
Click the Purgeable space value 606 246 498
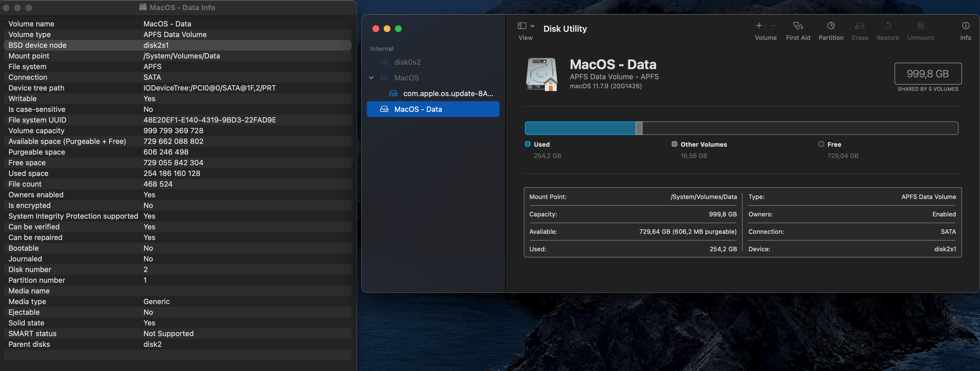[x=166, y=152]
